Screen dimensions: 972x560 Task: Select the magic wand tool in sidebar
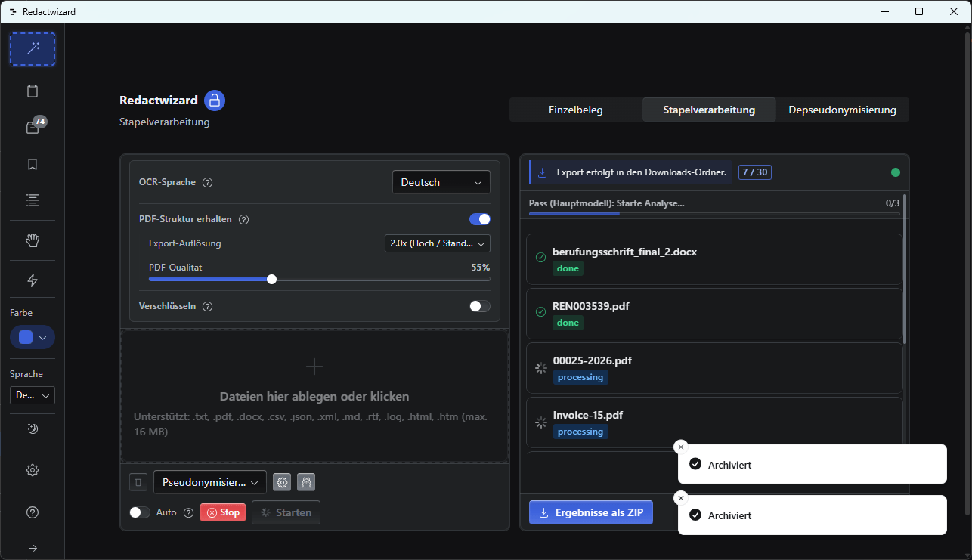point(33,49)
